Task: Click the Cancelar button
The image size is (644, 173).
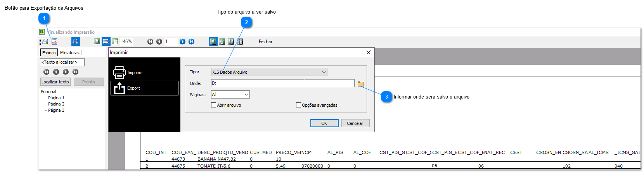Action: [x=355, y=123]
